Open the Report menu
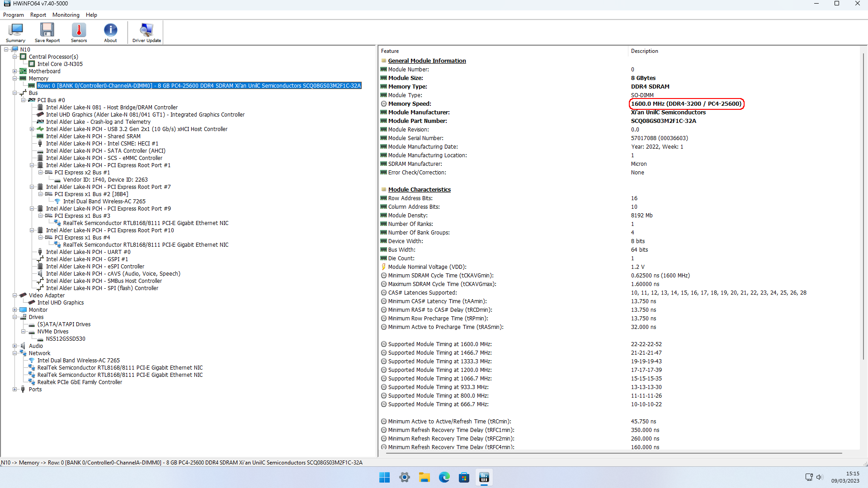This screenshot has height=488, width=868. coord(38,15)
